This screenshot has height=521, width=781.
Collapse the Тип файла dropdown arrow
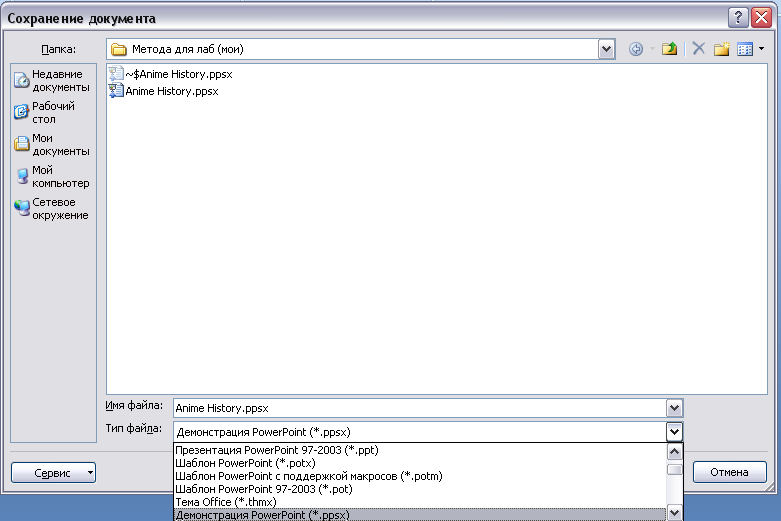click(x=674, y=432)
